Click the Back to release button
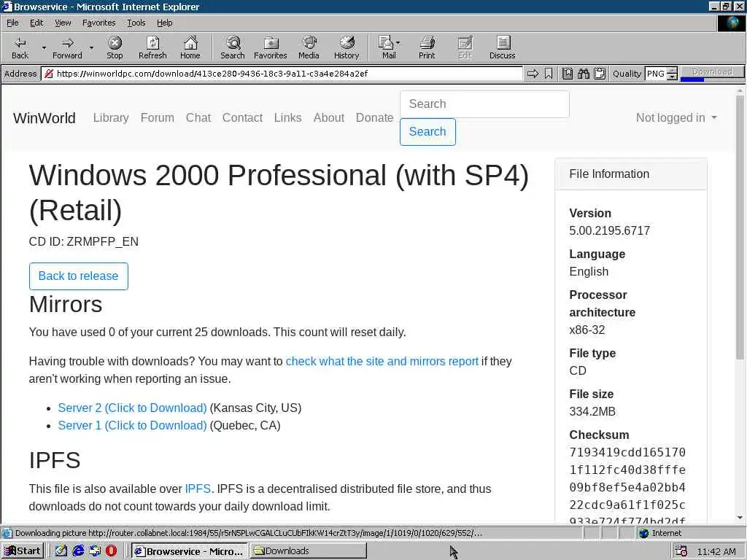The image size is (747, 560). click(x=79, y=276)
